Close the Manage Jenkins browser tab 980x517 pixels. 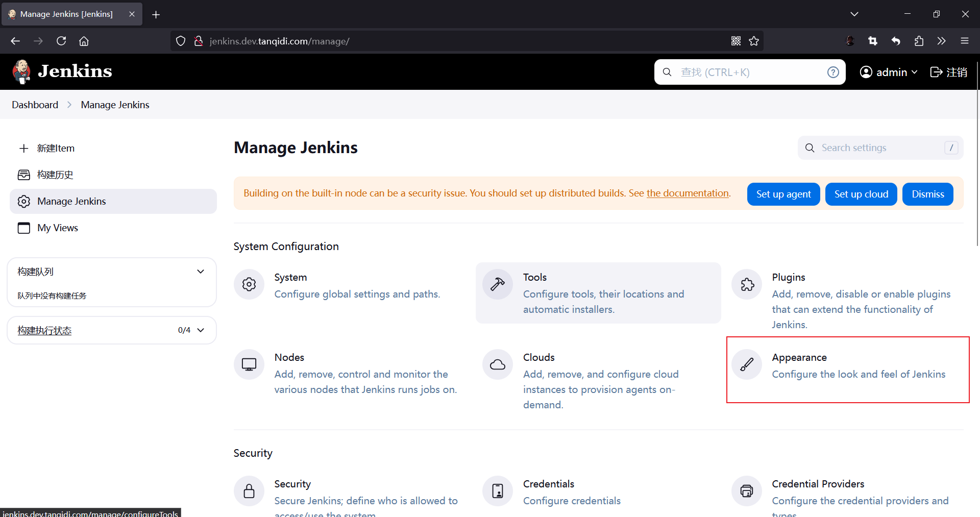pos(132,14)
